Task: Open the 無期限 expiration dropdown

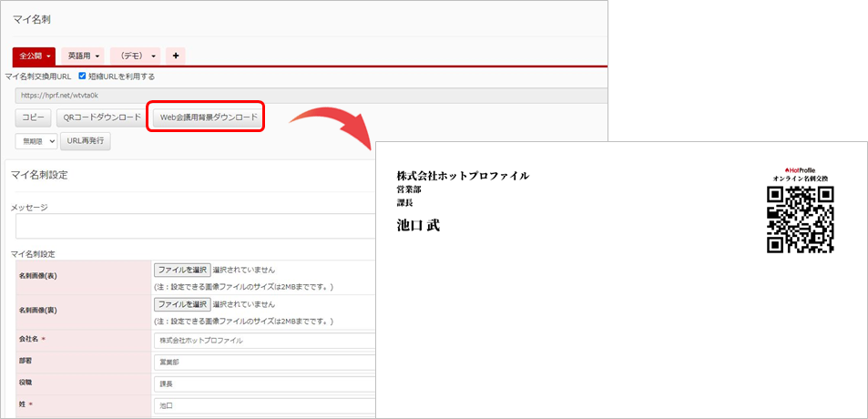Action: point(36,141)
